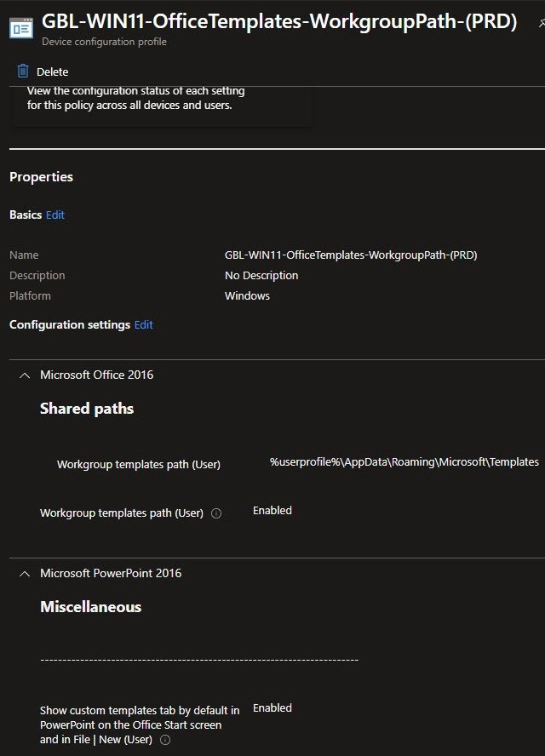Image resolution: width=545 pixels, height=756 pixels.
Task: Collapse the Microsoft Office 2016 section chevron
Action: (25, 375)
